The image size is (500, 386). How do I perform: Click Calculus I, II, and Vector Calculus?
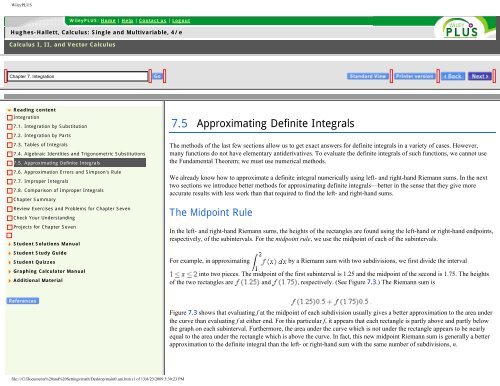coord(62,45)
